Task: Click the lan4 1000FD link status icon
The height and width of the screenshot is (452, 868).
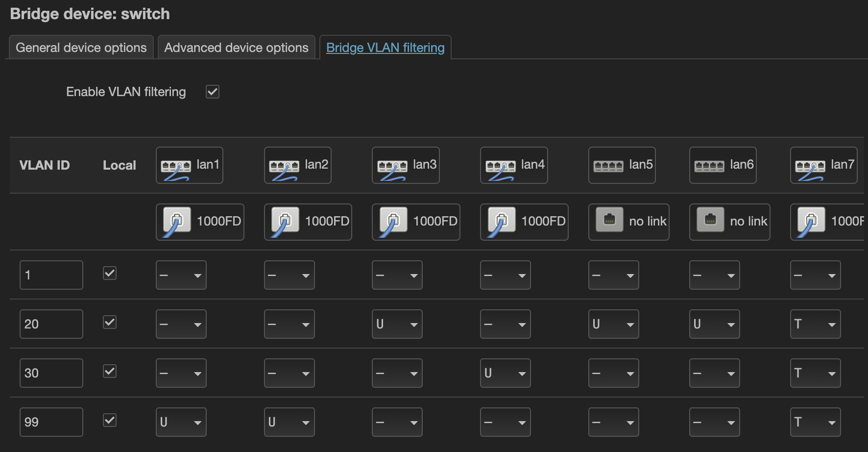Action: (501, 222)
